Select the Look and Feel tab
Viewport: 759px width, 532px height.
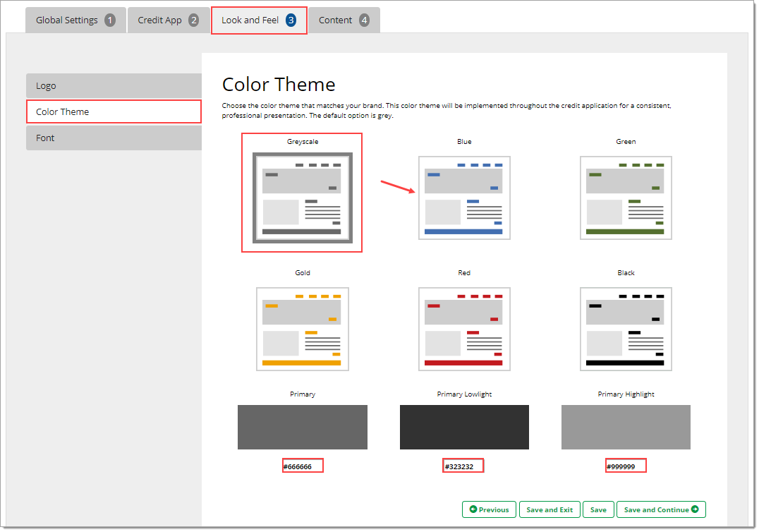(259, 20)
